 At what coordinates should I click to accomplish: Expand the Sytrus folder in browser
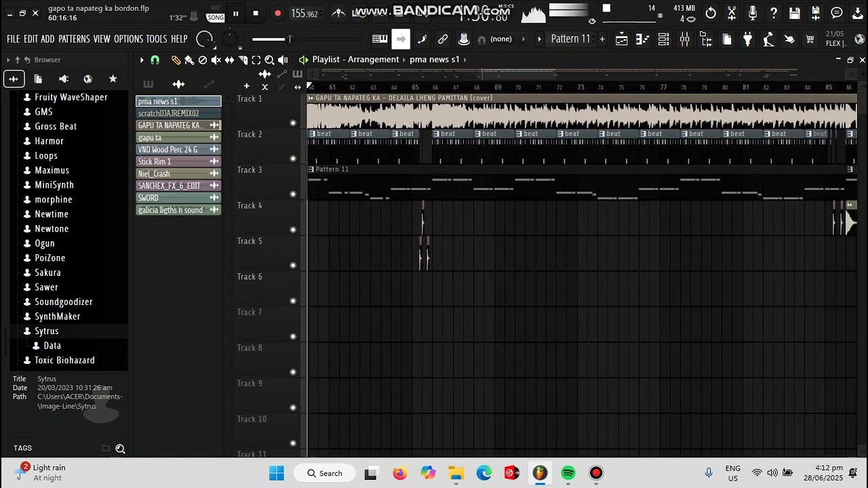coord(46,331)
